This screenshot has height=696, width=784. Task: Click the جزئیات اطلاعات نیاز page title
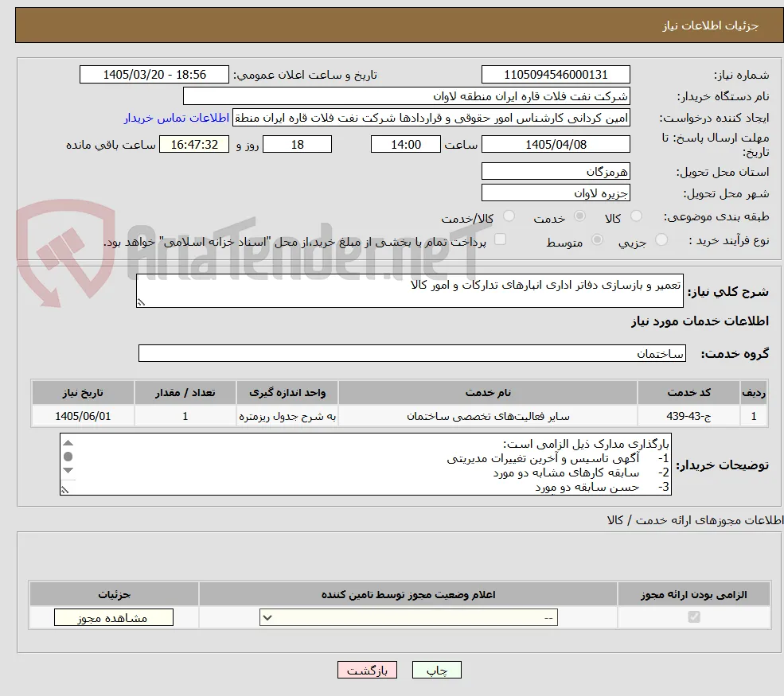pos(711,25)
